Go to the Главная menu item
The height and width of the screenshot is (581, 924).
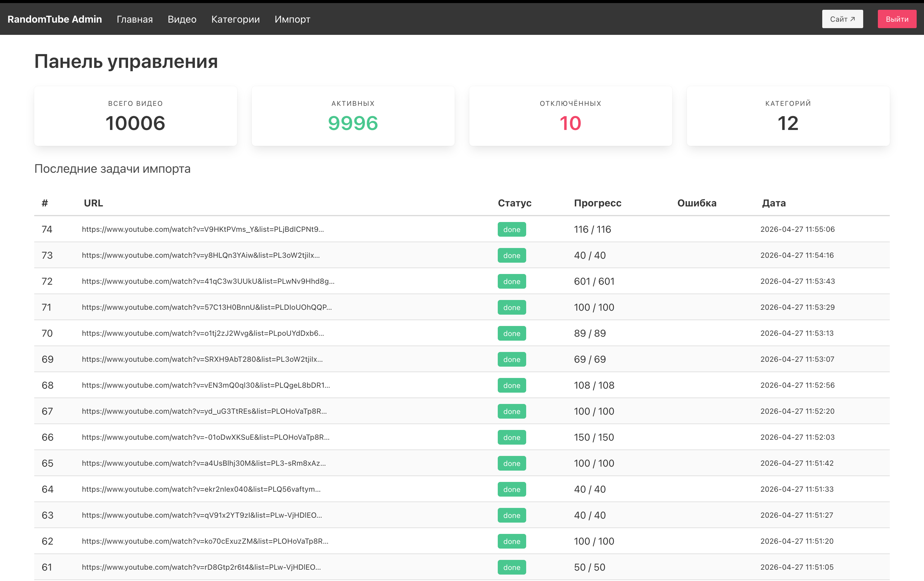(135, 19)
